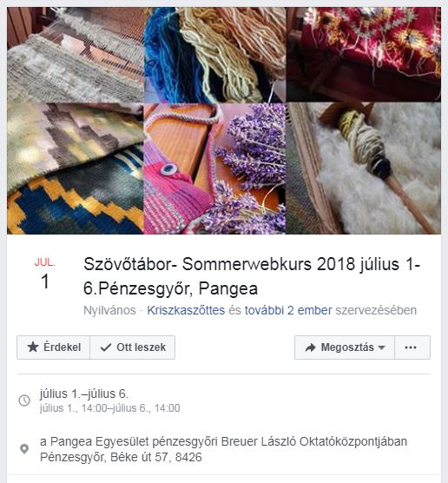448x483 pixels.
Task: Mark yourself interested with Érdekel
Action: 54,347
